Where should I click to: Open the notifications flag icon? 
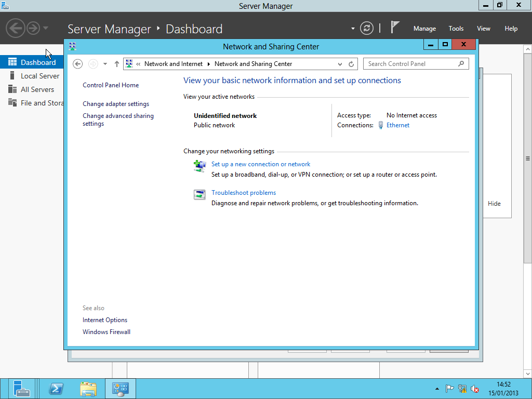(x=395, y=28)
